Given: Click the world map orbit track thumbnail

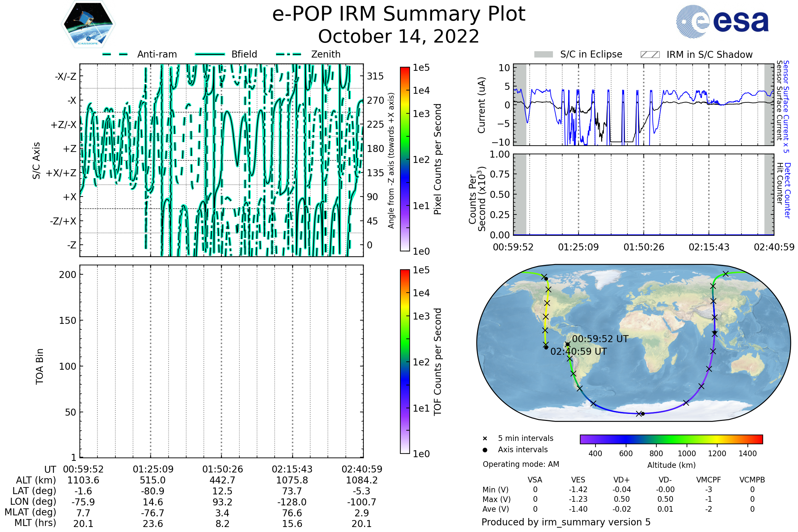Looking at the screenshot, I should tap(633, 343).
